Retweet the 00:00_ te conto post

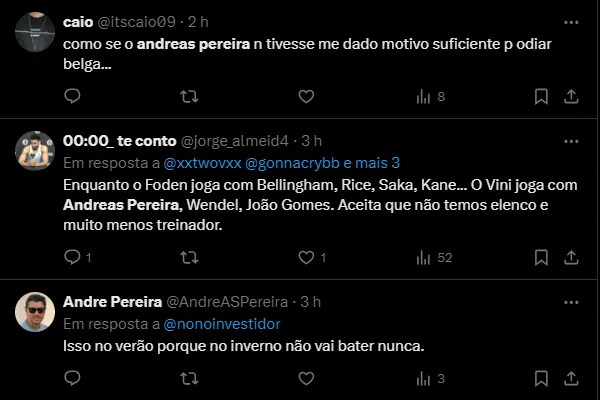pyautogui.click(x=188, y=257)
